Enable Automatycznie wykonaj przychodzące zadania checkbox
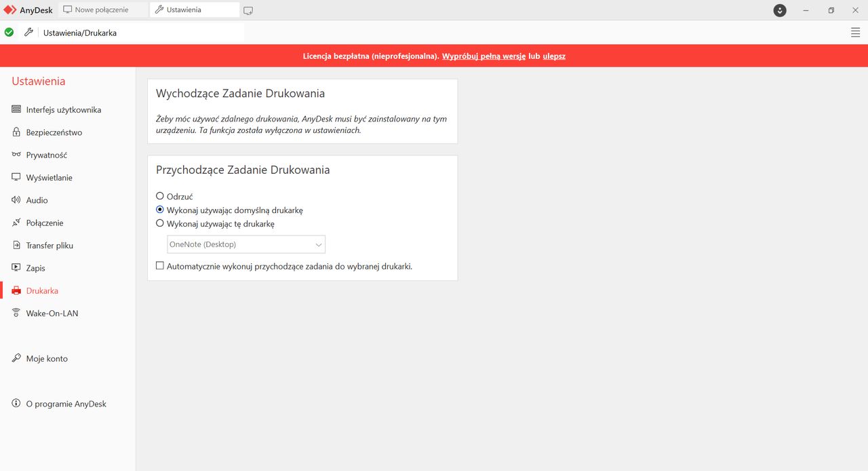This screenshot has height=471, width=868. point(160,266)
